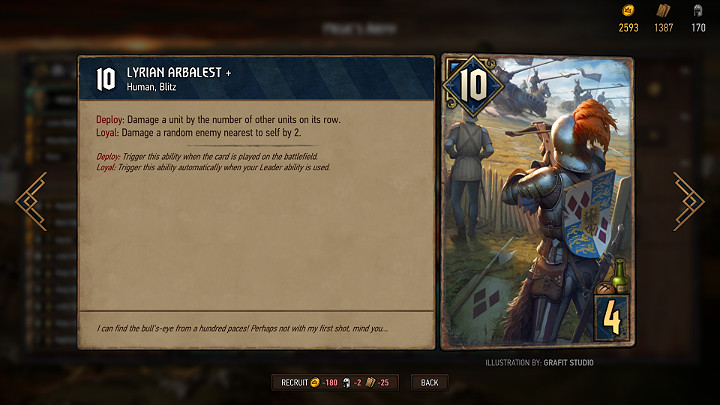Click the Grafit Studio illustration credit
Viewport: 720px width, 405px height.
coord(568,363)
